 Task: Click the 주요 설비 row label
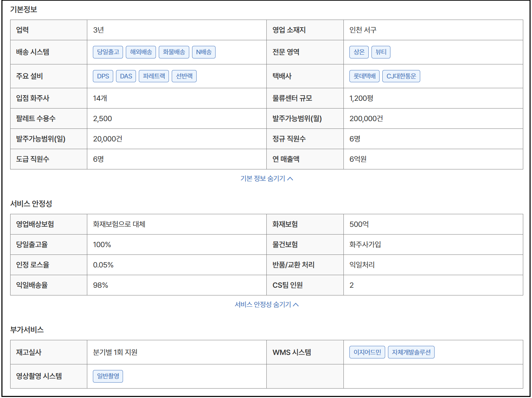coord(29,76)
